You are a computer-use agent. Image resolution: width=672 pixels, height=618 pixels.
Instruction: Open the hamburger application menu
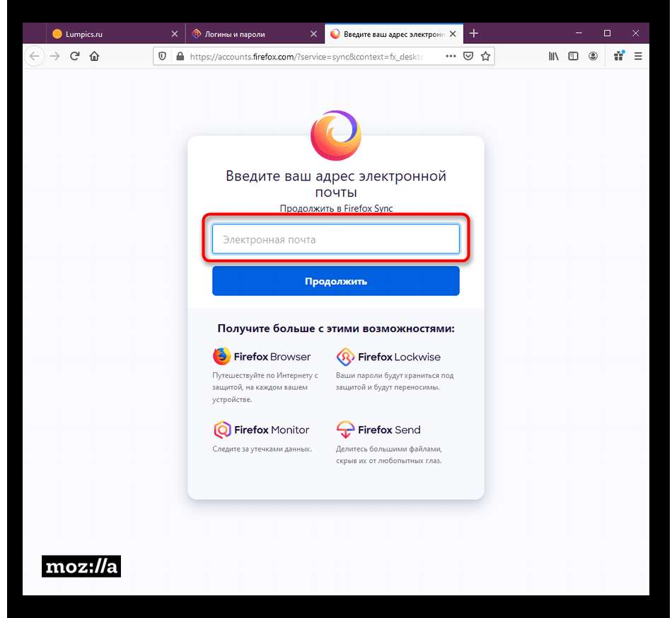click(x=638, y=56)
